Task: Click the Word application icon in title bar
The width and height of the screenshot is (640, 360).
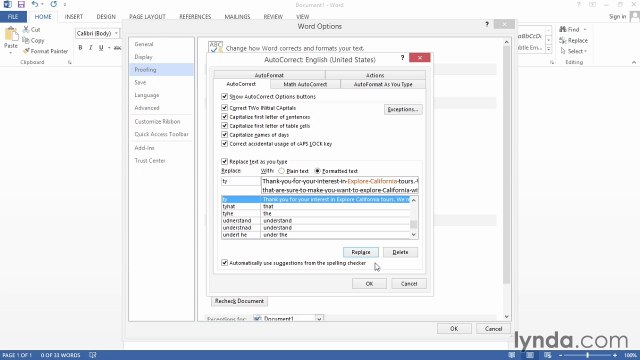Action: [7, 5]
